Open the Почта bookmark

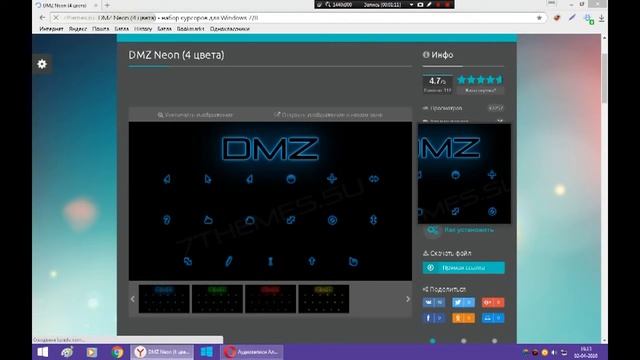point(100,29)
